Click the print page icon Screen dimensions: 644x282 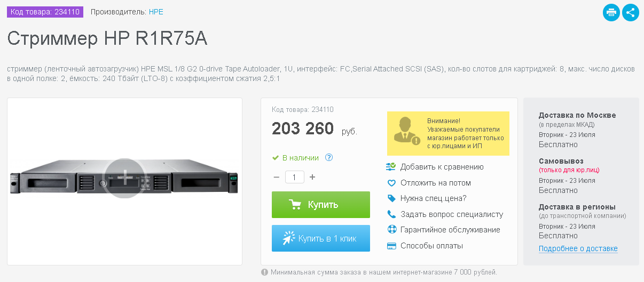[x=611, y=12]
